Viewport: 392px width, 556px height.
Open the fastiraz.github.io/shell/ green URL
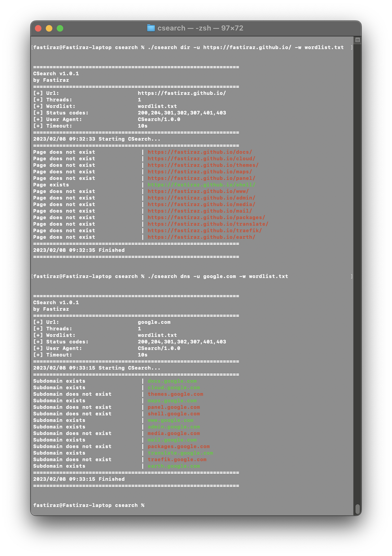click(201, 185)
